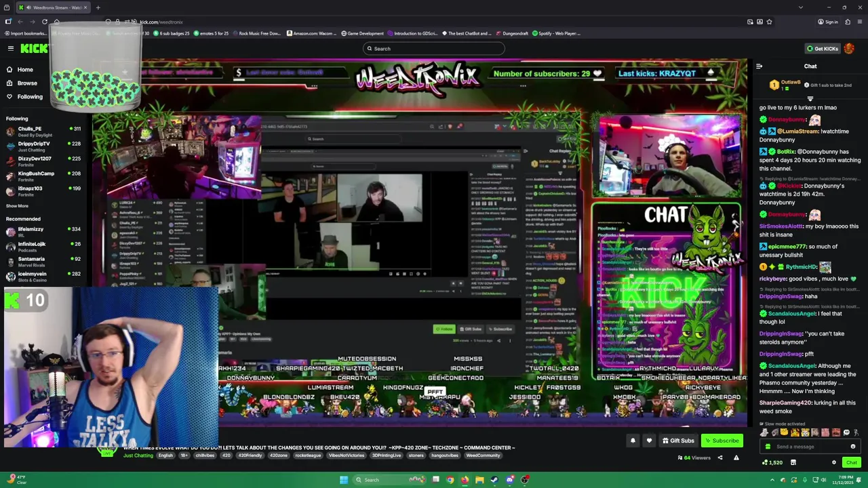868x488 pixels.
Task: Open iSnapz103 channel in Following list
Action: tap(43, 190)
